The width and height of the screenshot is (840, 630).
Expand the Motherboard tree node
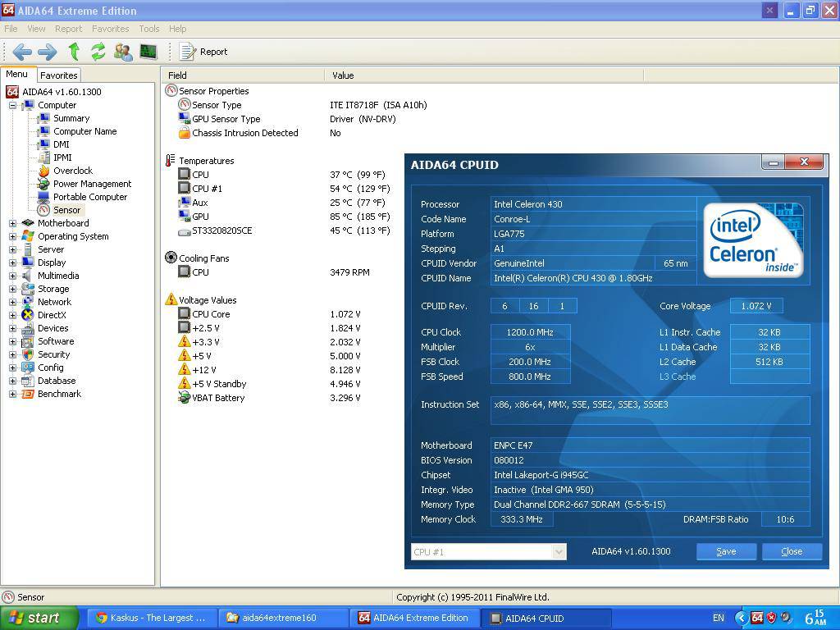12,223
